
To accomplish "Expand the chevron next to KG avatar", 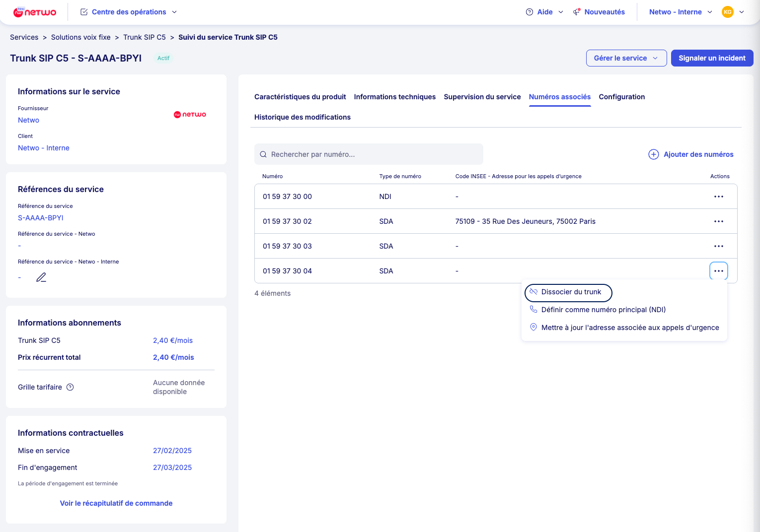I will coord(742,12).
